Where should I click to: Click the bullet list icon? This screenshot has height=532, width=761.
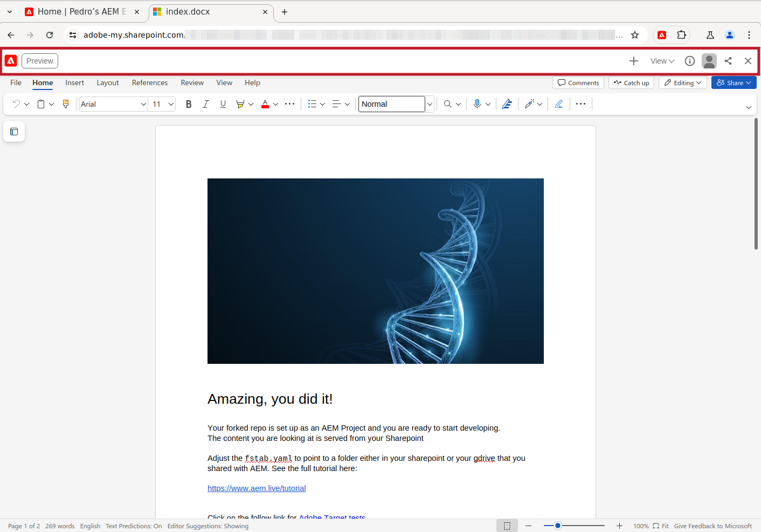[312, 104]
